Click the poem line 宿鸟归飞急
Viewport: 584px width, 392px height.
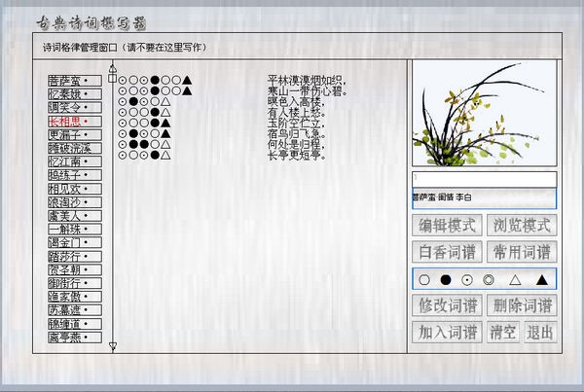296,133
